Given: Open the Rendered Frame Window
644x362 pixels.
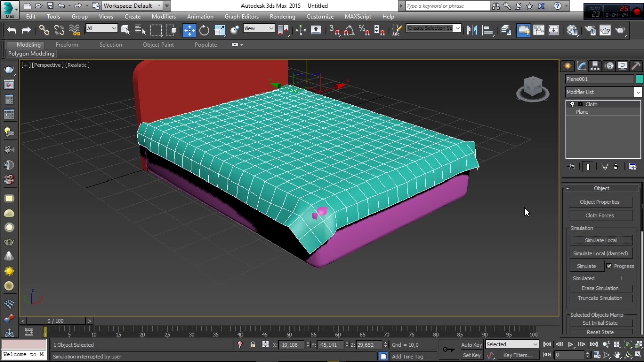Looking at the screenshot, I should click(x=605, y=30).
